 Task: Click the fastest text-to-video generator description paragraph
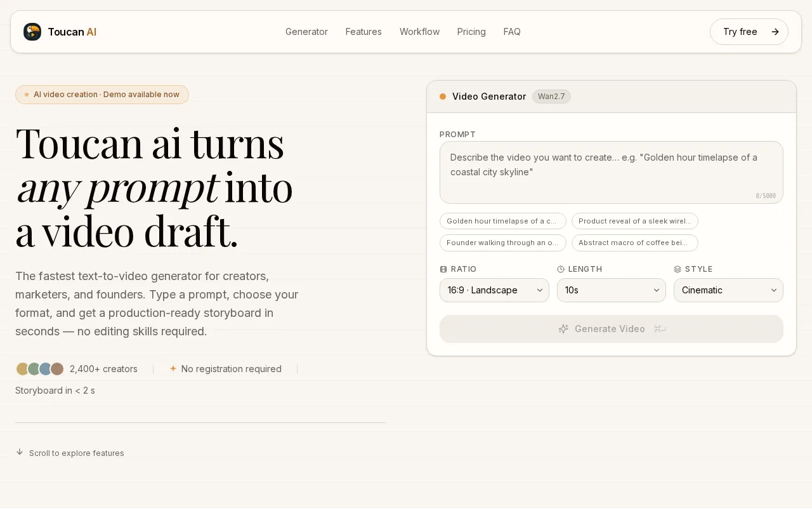pyautogui.click(x=157, y=304)
